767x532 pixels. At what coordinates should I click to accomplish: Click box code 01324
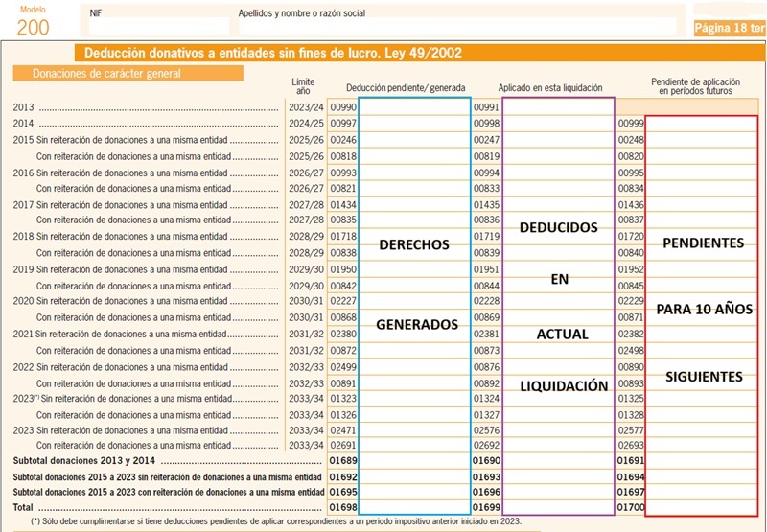pyautogui.click(x=487, y=399)
